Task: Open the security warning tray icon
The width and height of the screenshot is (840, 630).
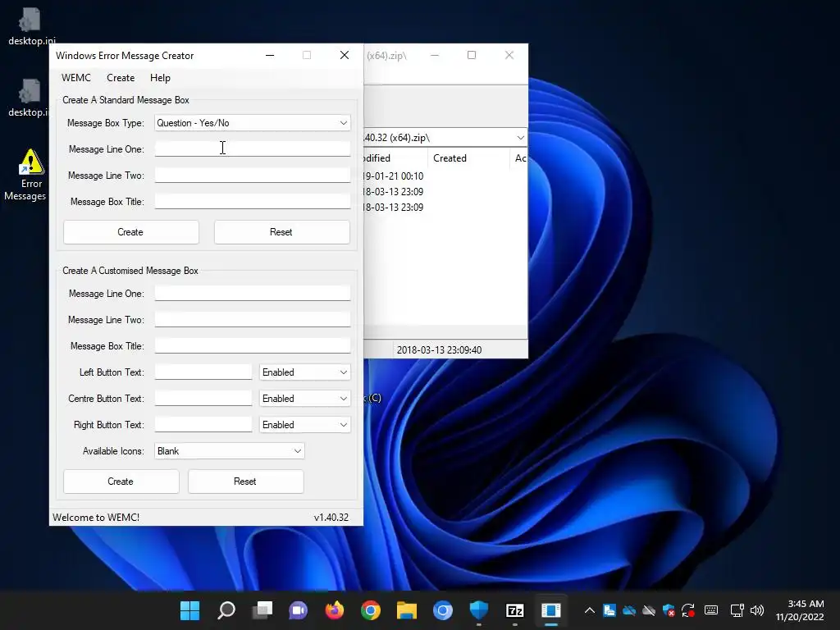Action: tap(669, 610)
